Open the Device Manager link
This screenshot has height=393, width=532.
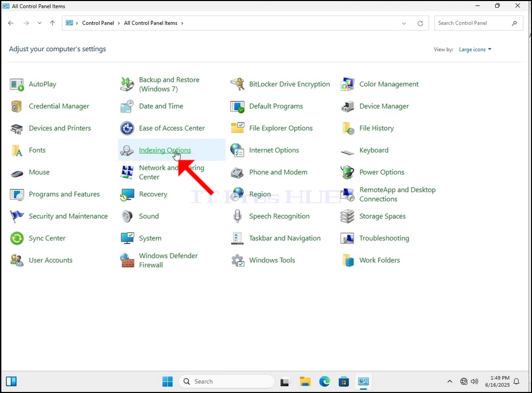384,106
